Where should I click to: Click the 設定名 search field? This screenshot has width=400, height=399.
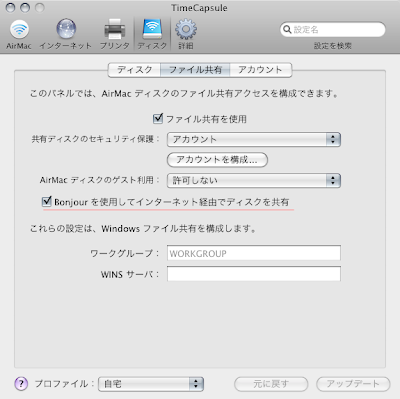pos(333,30)
